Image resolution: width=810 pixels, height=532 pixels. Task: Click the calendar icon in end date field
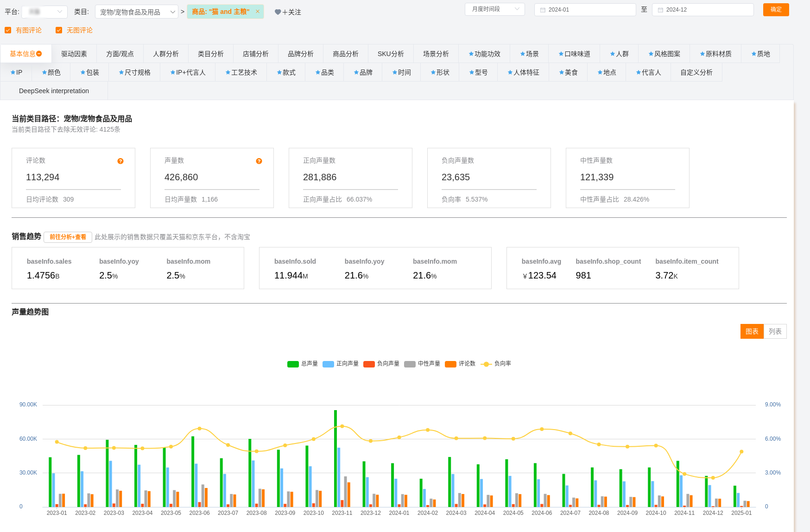click(660, 10)
